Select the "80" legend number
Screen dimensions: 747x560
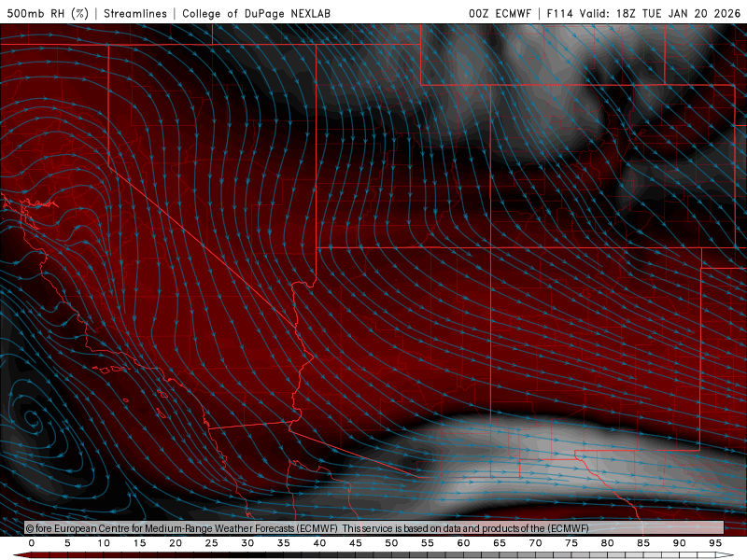pos(607,543)
